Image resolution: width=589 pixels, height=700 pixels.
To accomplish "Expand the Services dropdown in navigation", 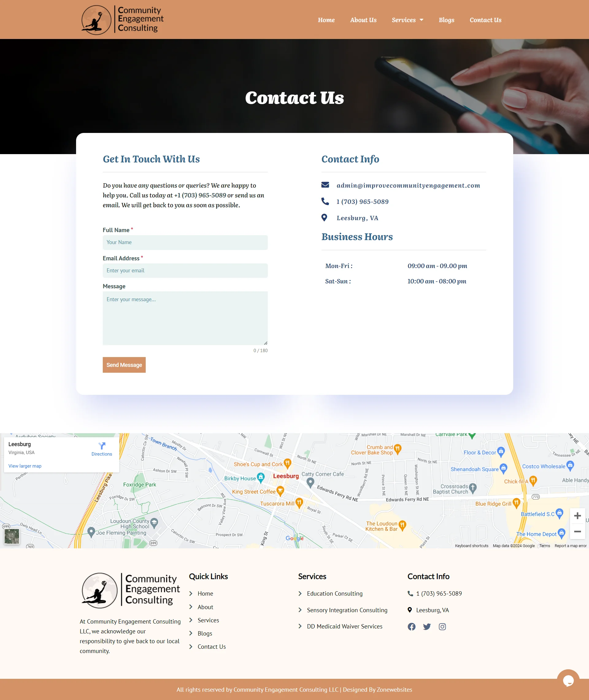I will (407, 19).
